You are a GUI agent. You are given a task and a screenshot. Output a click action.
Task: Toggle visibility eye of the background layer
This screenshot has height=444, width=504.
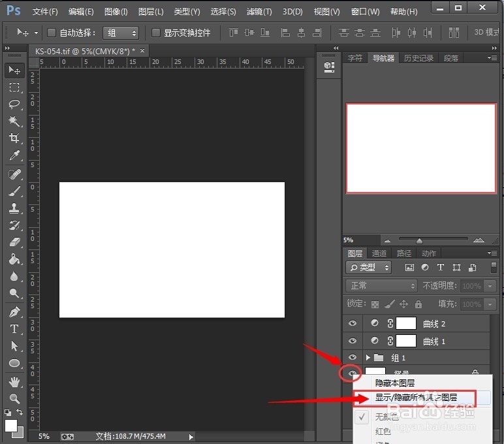coord(353,373)
